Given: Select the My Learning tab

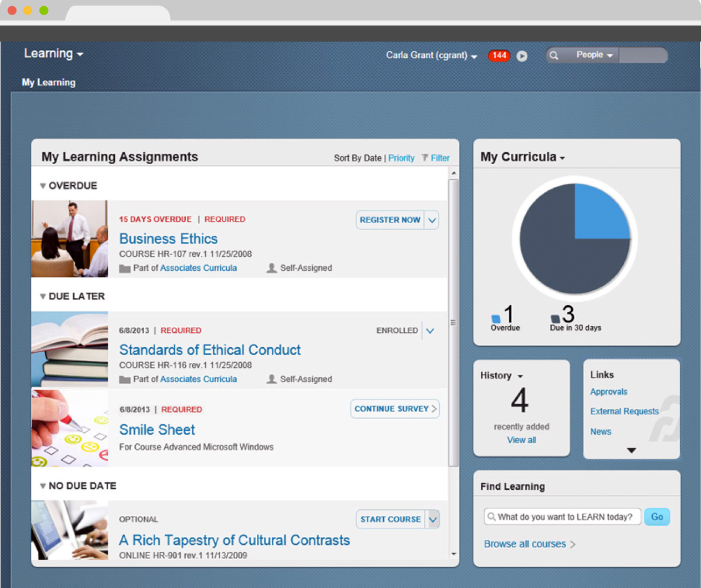Looking at the screenshot, I should tap(49, 82).
